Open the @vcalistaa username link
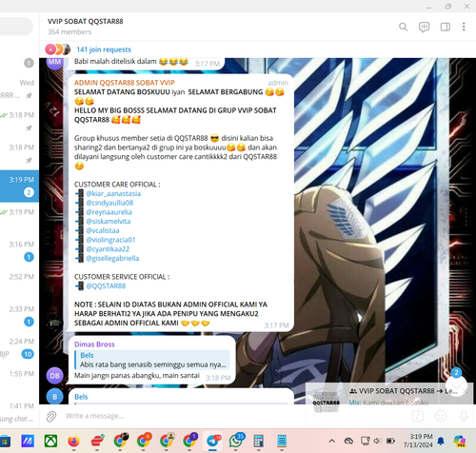Viewport: 476px width, 453px height. pos(103,230)
